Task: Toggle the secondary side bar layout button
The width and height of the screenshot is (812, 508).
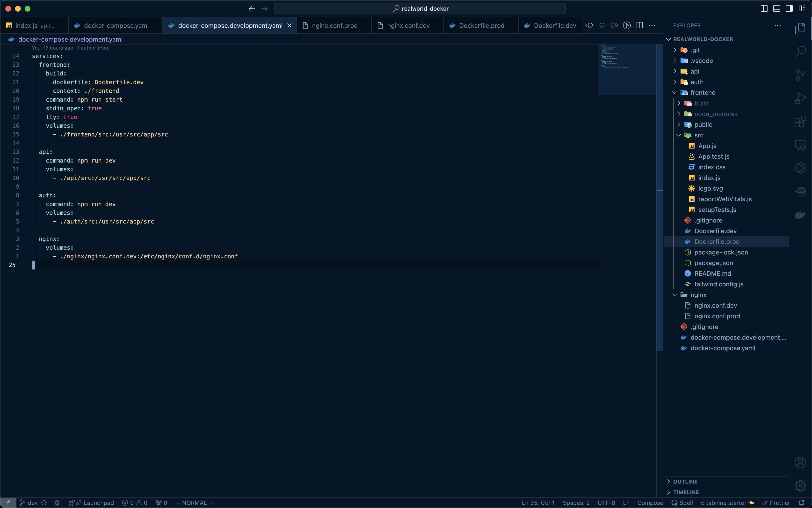Action: [x=789, y=9]
